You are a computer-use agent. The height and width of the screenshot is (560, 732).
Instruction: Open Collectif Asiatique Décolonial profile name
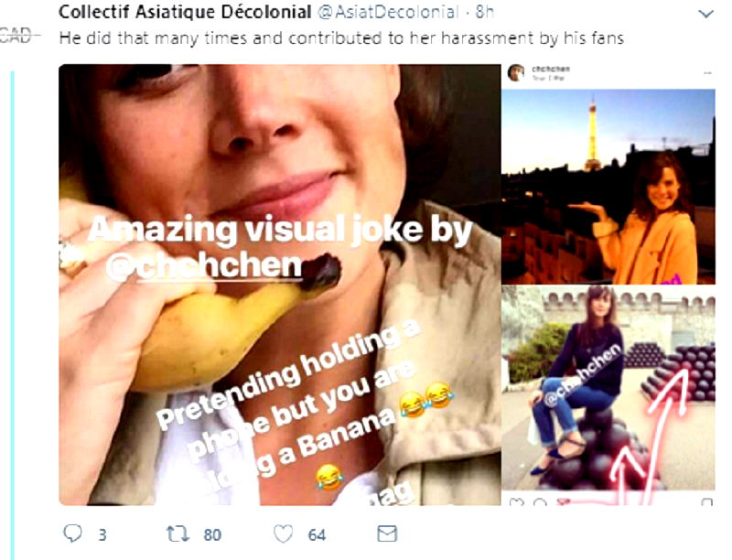tap(185, 12)
